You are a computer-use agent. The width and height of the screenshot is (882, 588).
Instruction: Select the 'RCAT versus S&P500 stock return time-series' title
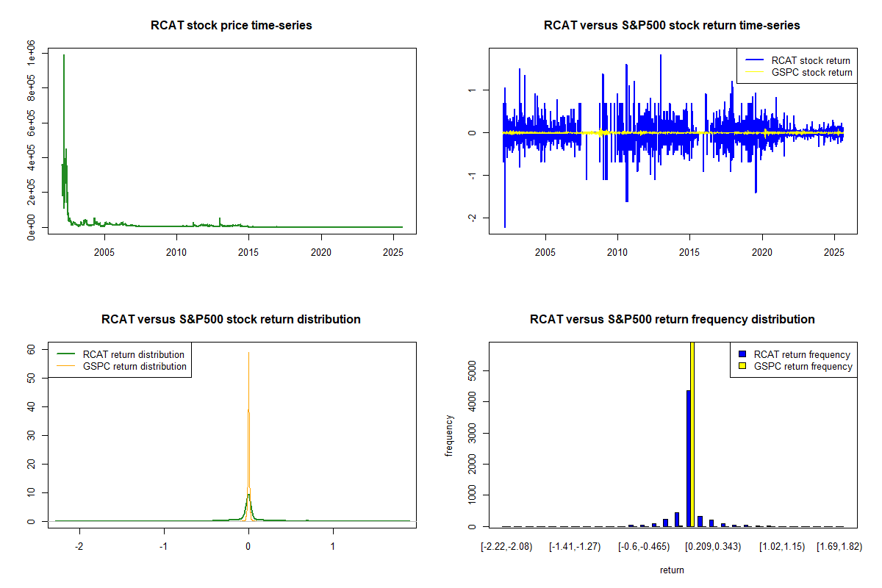point(672,26)
